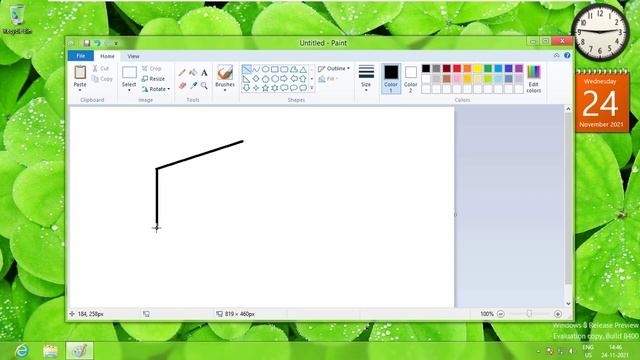Open the Brushes dropdown arrow
Image resolution: width=640 pixels, height=360 pixels.
[225, 90]
